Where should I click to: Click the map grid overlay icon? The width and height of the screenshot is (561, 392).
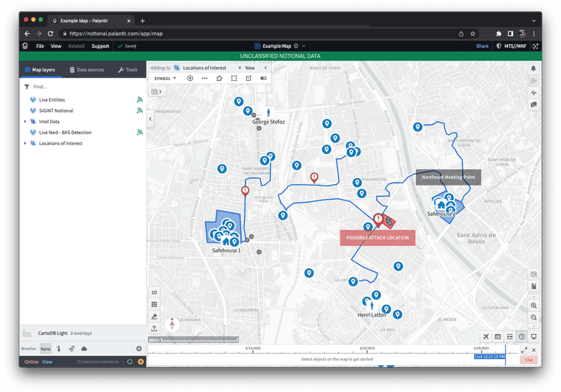pyautogui.click(x=154, y=304)
